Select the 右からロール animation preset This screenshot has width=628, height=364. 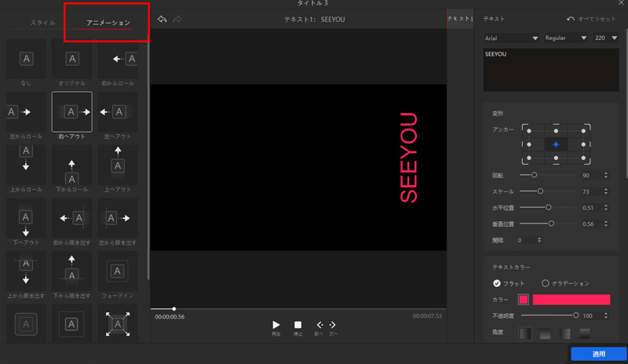click(118, 60)
